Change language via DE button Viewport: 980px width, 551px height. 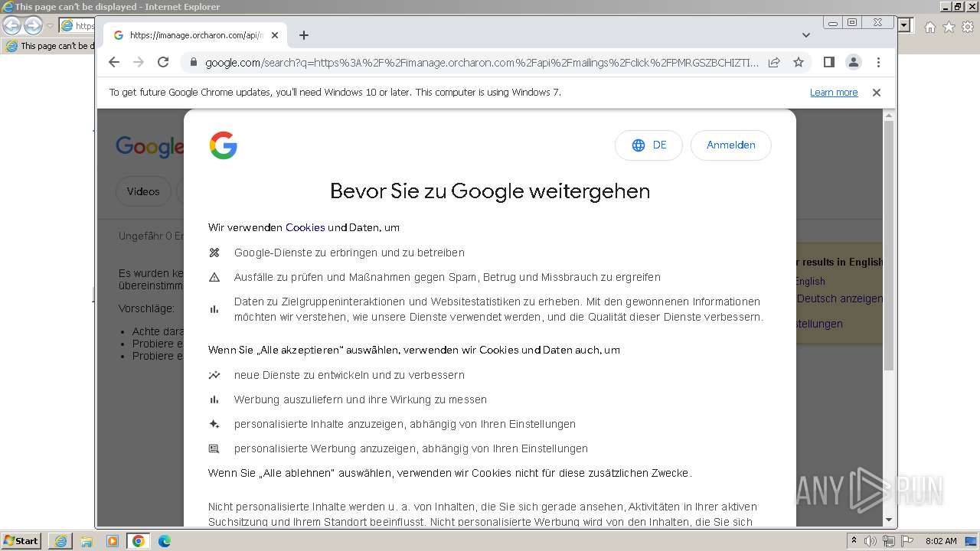pyautogui.click(x=648, y=145)
